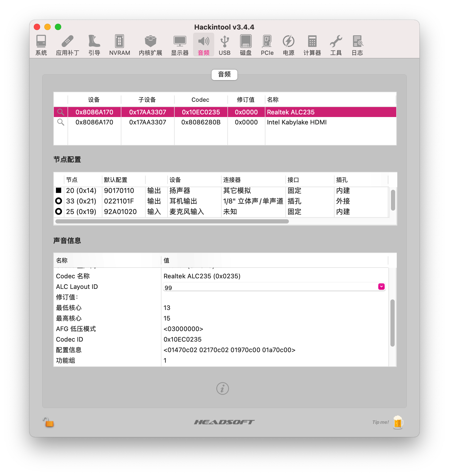Open the 应用补丁 (Patch) toolbar section

[68, 45]
